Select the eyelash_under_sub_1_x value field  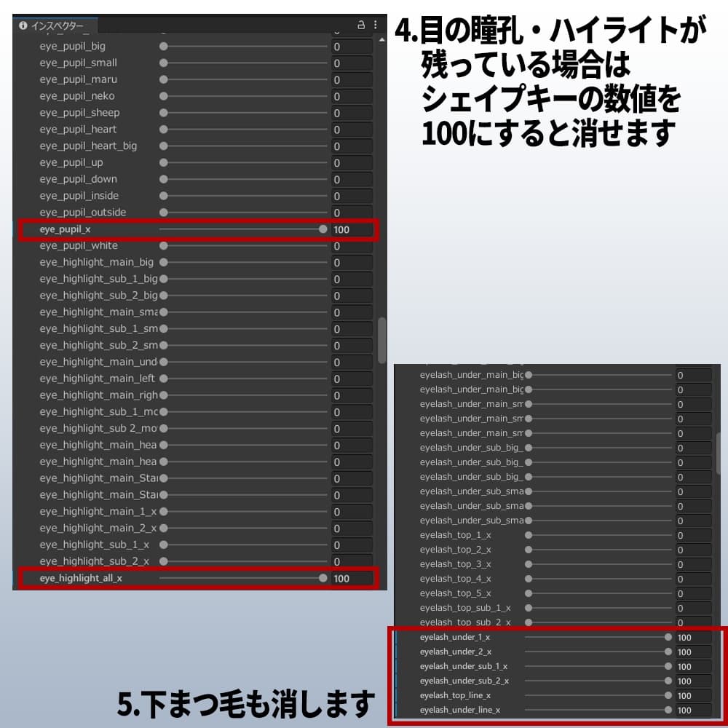click(693, 666)
